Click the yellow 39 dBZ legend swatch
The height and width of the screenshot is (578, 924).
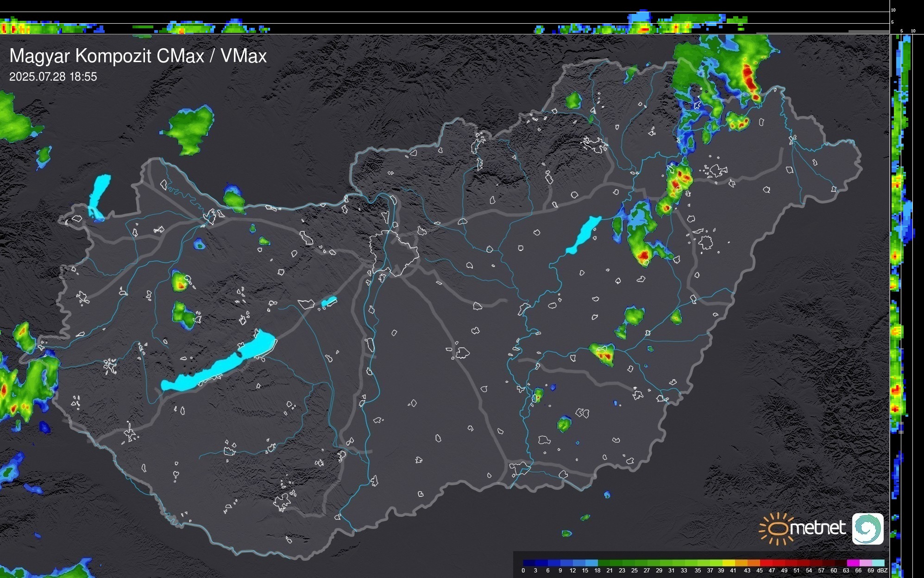click(x=728, y=563)
